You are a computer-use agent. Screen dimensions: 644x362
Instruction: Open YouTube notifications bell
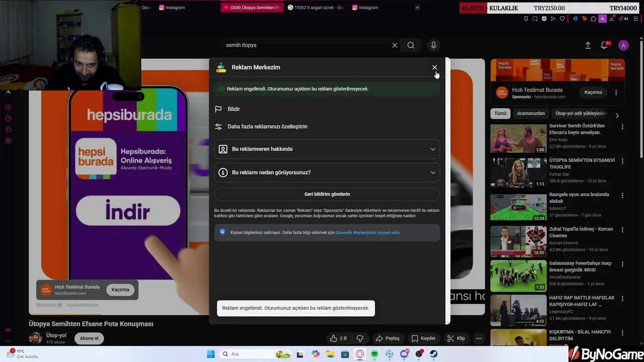coord(604,45)
